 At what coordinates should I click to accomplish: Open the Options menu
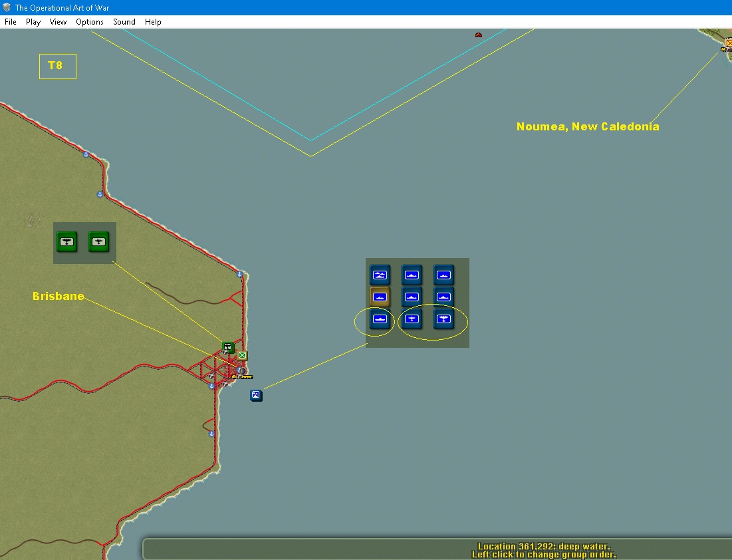(x=90, y=22)
